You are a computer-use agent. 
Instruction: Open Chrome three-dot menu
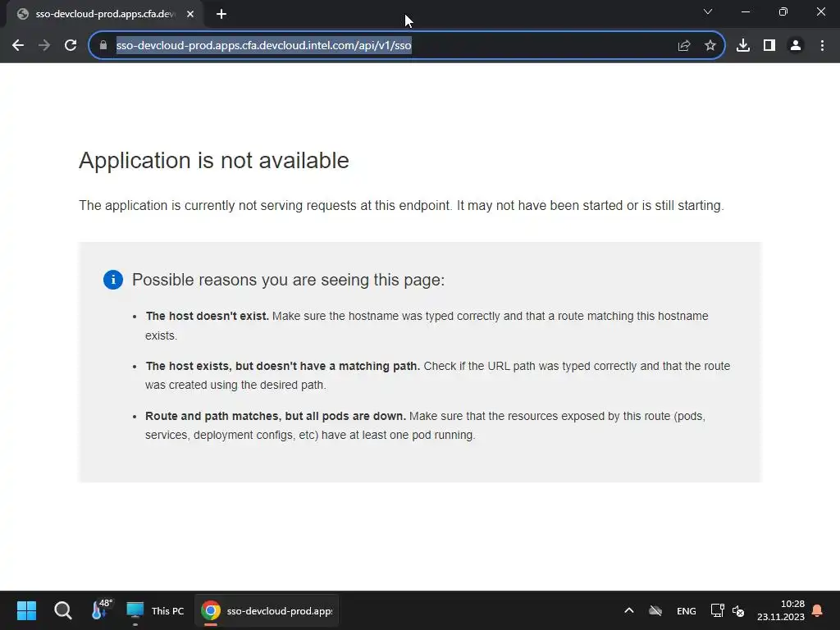[x=822, y=46]
